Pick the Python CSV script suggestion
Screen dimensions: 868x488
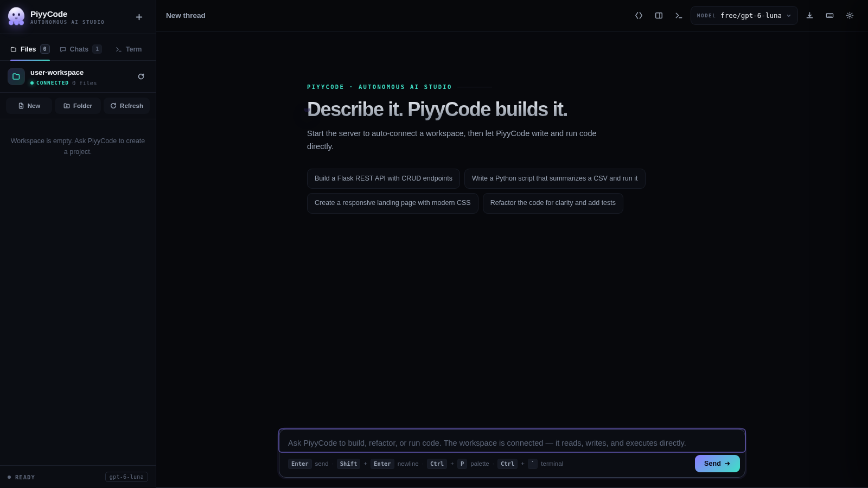coord(555,178)
